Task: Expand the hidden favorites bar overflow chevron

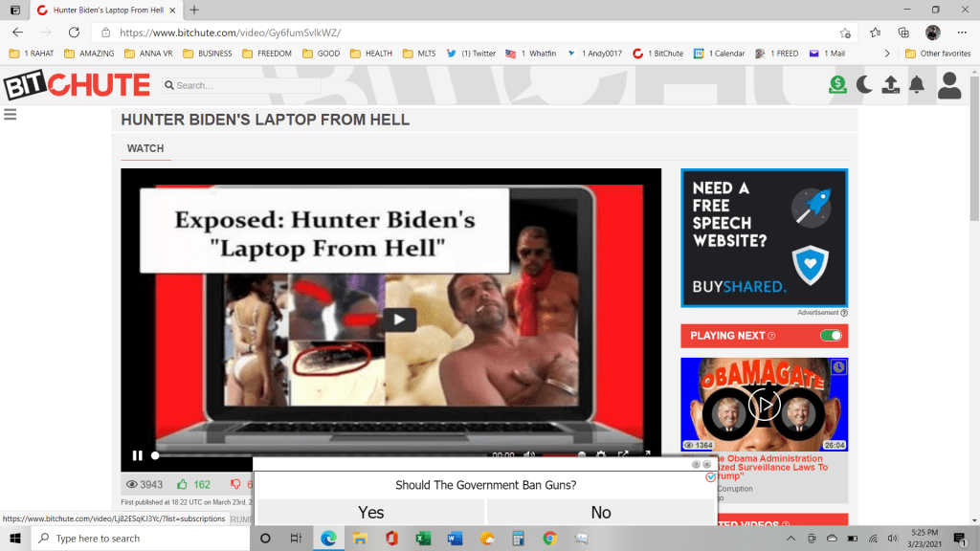Action: pyautogui.click(x=887, y=54)
